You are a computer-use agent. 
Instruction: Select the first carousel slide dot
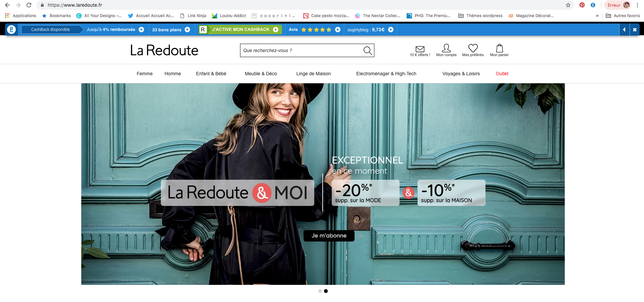click(320, 291)
